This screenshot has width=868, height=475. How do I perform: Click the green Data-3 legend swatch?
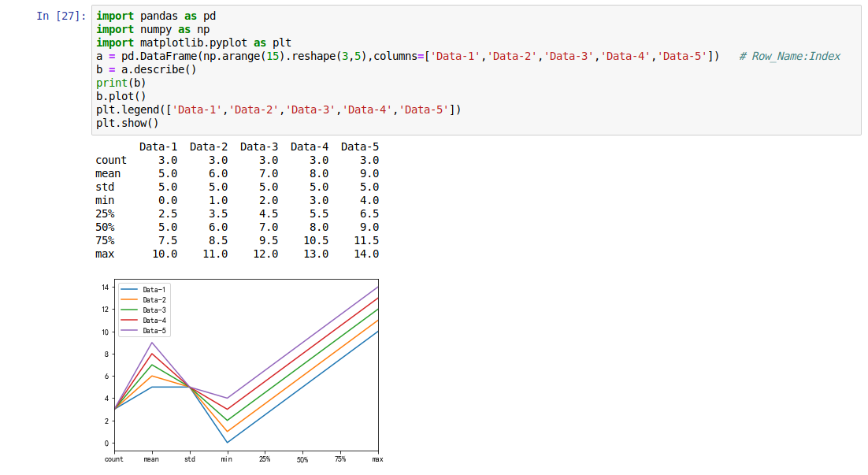[x=129, y=310]
